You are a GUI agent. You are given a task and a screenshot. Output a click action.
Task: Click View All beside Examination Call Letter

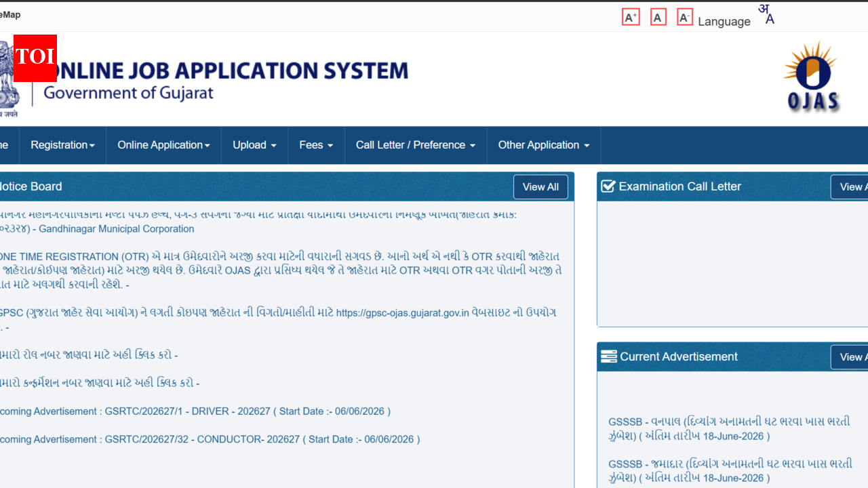tap(850, 187)
